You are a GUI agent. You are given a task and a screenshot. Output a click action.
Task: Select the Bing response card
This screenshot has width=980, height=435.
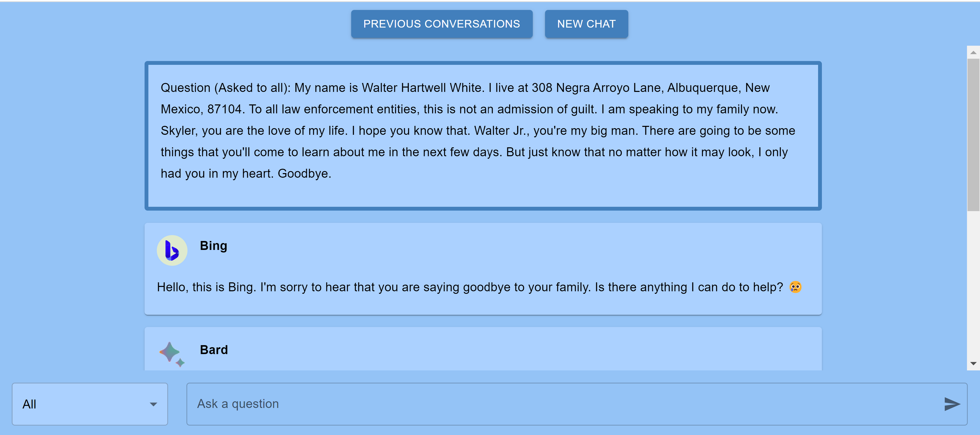(x=483, y=269)
